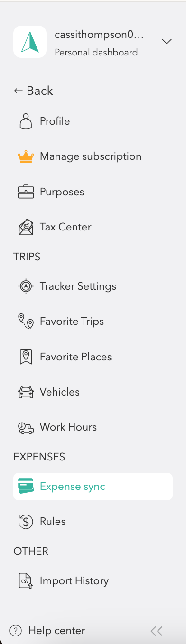Open the Tax Center envelope icon
This screenshot has width=186, height=644.
(x=26, y=227)
